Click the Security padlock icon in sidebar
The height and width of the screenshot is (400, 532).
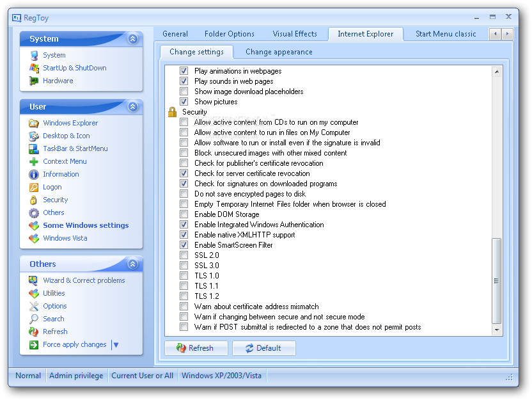click(34, 200)
